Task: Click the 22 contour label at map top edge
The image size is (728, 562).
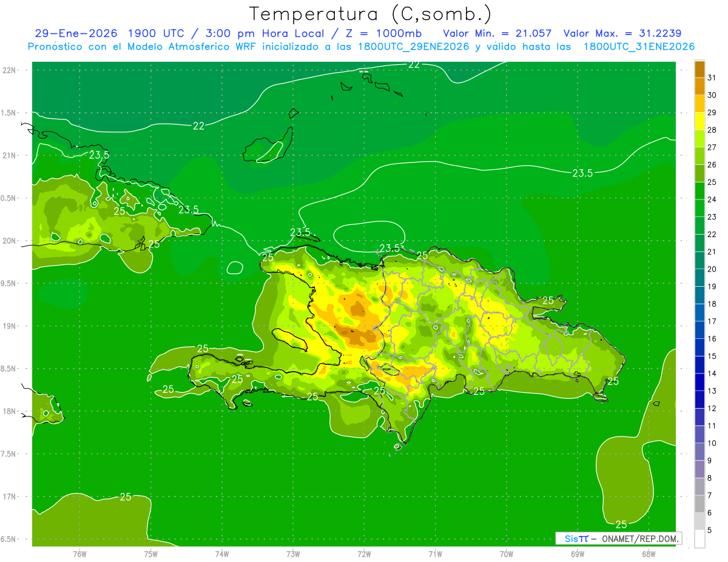Action: tap(414, 64)
